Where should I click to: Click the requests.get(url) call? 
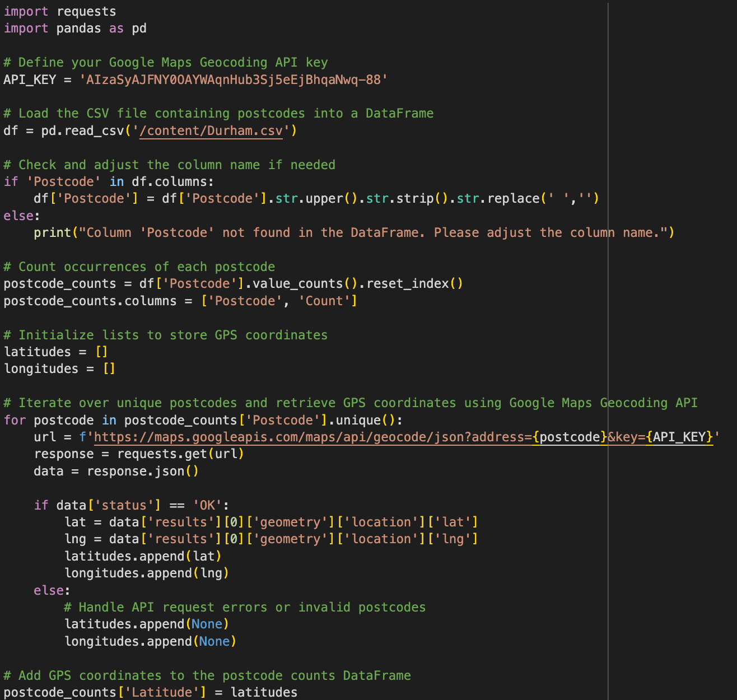click(180, 454)
